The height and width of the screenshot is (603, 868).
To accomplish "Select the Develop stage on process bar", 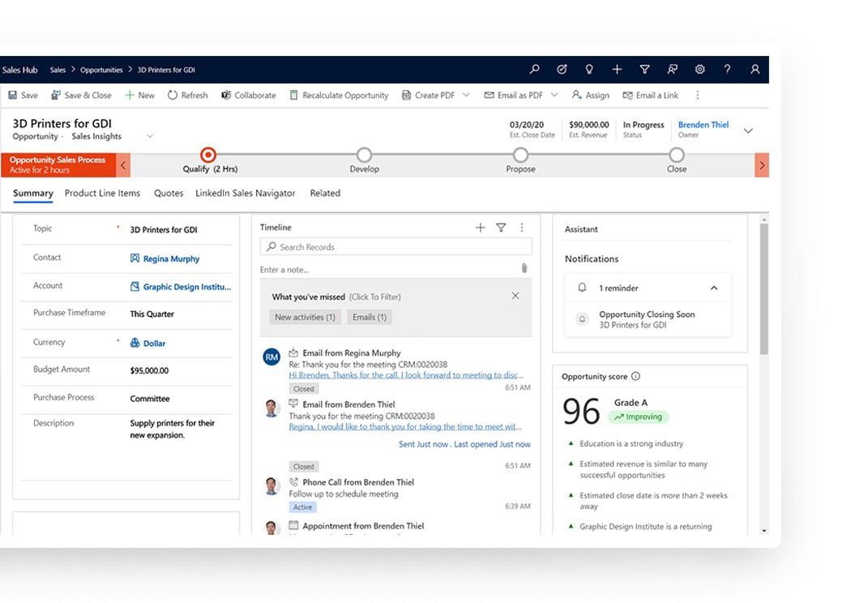I will (364, 155).
